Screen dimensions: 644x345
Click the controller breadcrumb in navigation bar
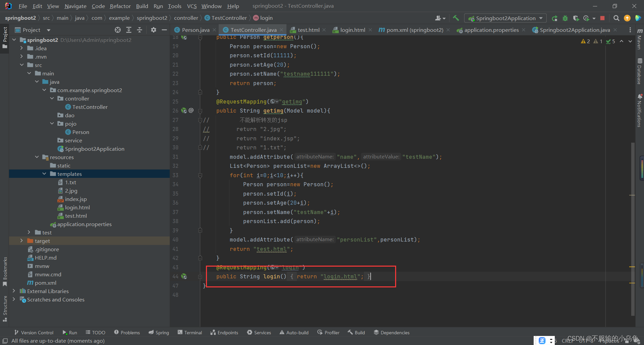[x=186, y=18]
